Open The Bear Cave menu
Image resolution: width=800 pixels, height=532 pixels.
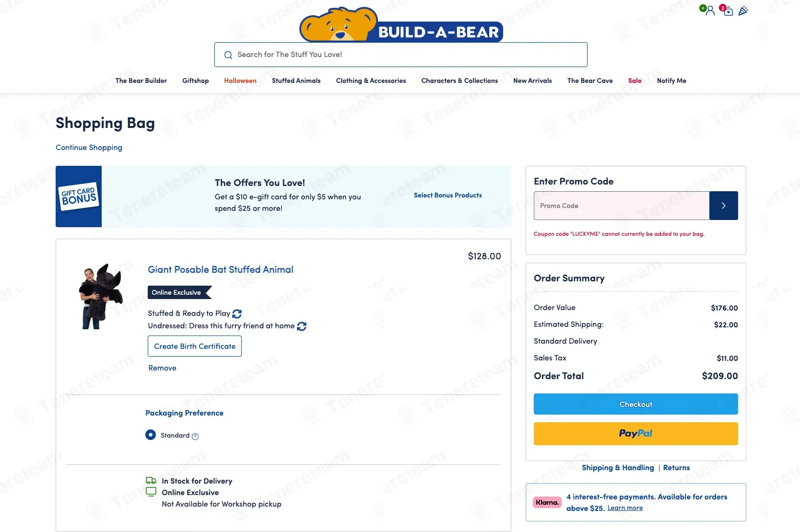pyautogui.click(x=590, y=81)
